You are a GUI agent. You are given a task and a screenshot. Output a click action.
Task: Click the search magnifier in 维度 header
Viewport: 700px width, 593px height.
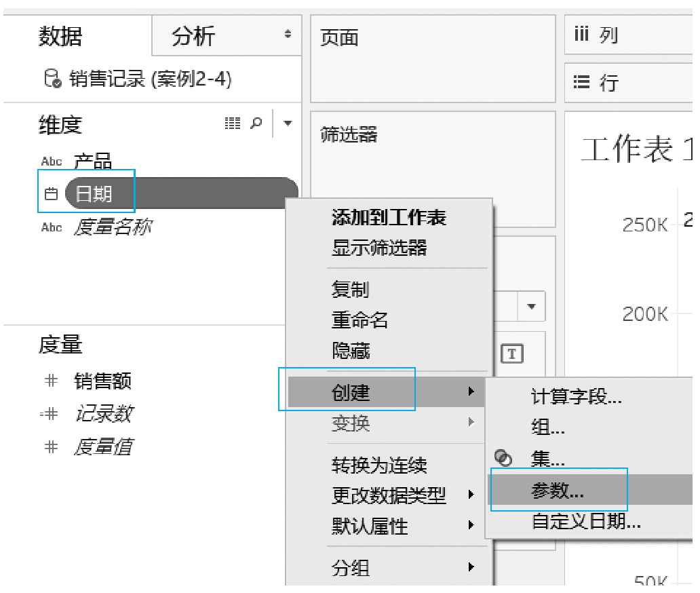(x=256, y=123)
